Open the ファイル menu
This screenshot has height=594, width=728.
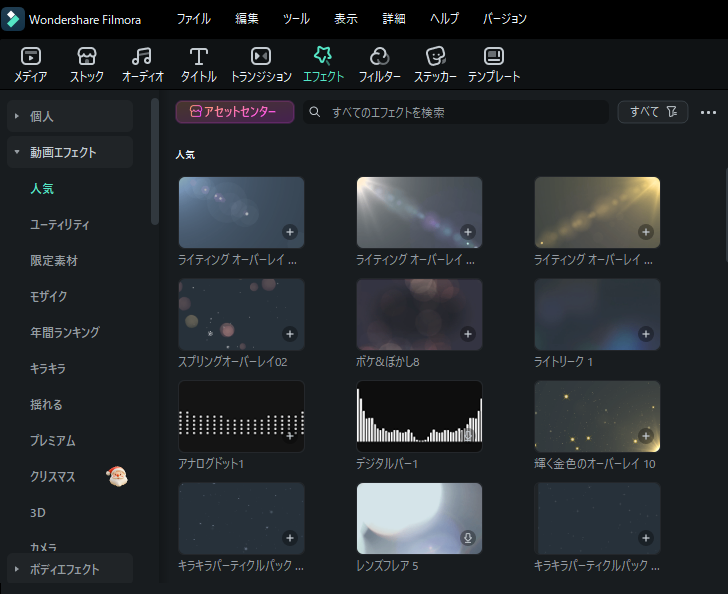coord(194,19)
